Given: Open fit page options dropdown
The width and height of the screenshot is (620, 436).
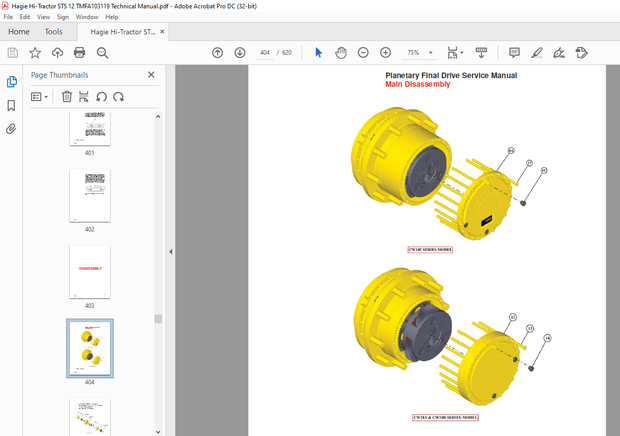Looking at the screenshot, I should click(455, 53).
